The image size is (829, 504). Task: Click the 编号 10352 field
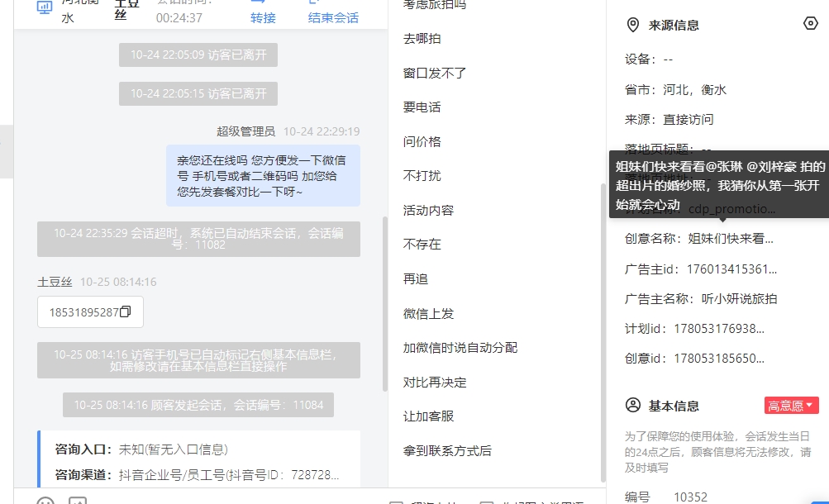tap(665, 497)
